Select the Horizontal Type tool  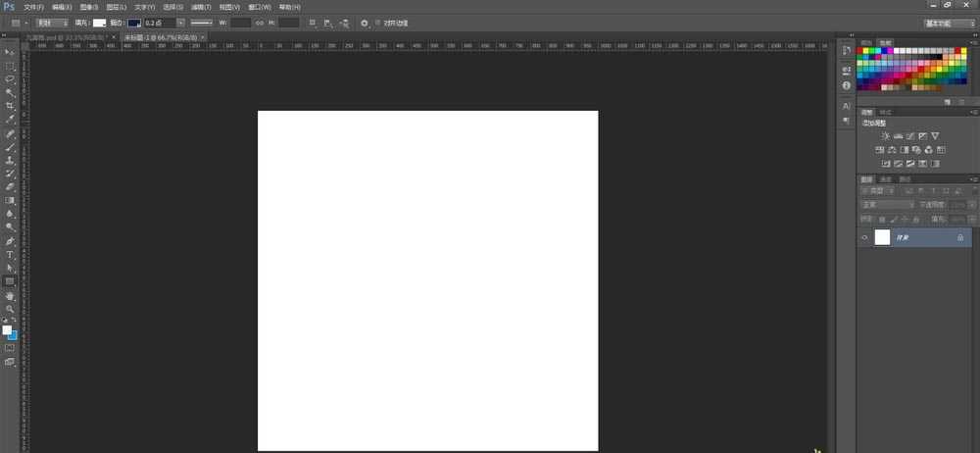tap(10, 254)
